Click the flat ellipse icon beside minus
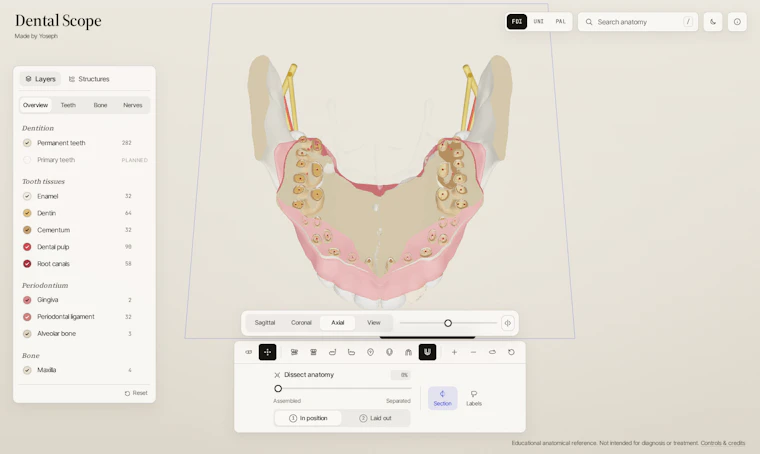The width and height of the screenshot is (760, 454). pos(492,352)
